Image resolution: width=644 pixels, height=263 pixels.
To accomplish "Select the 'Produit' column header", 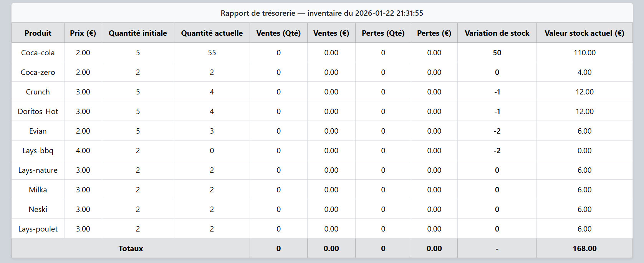I will (x=38, y=33).
